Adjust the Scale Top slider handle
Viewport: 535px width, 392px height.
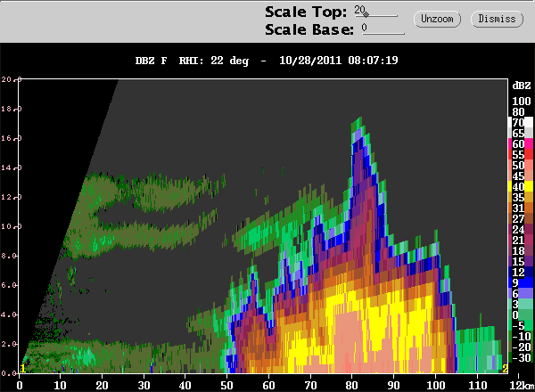point(366,14)
